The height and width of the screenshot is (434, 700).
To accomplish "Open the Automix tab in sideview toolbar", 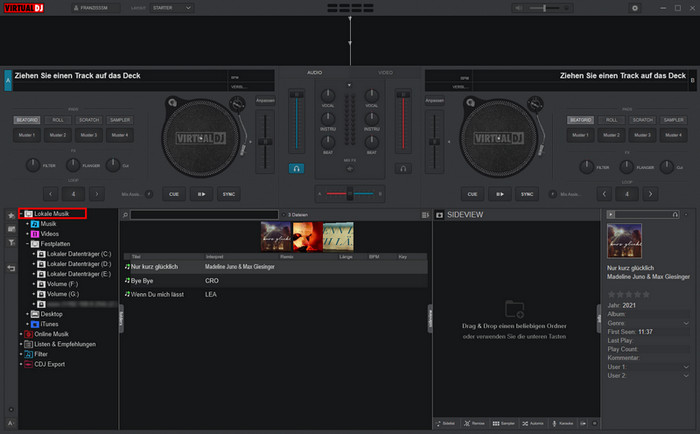I will point(533,423).
